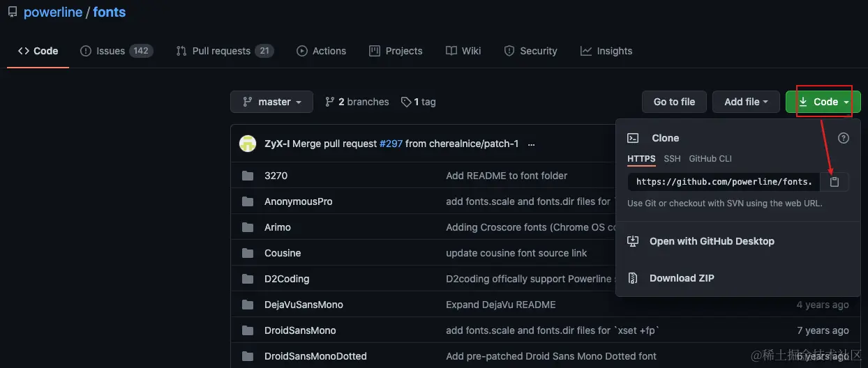
Task: Click the repository icon before powerline
Action: click(x=13, y=13)
